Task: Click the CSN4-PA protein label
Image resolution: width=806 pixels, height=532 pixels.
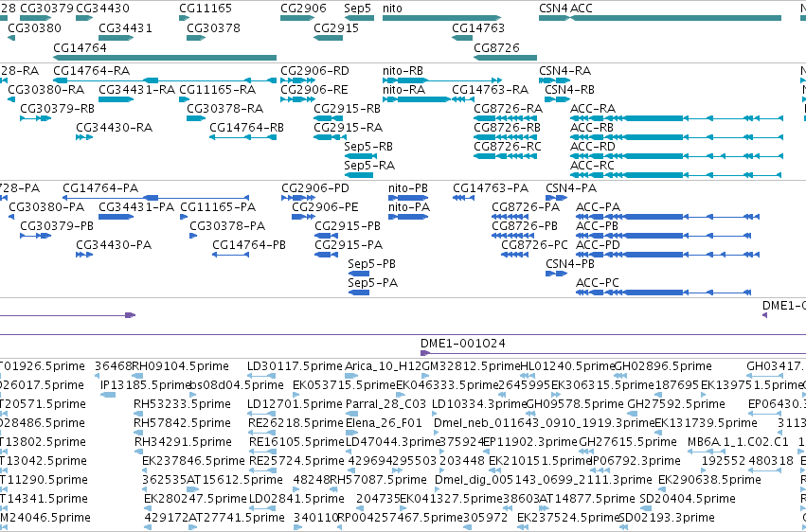Action: pyautogui.click(x=571, y=188)
